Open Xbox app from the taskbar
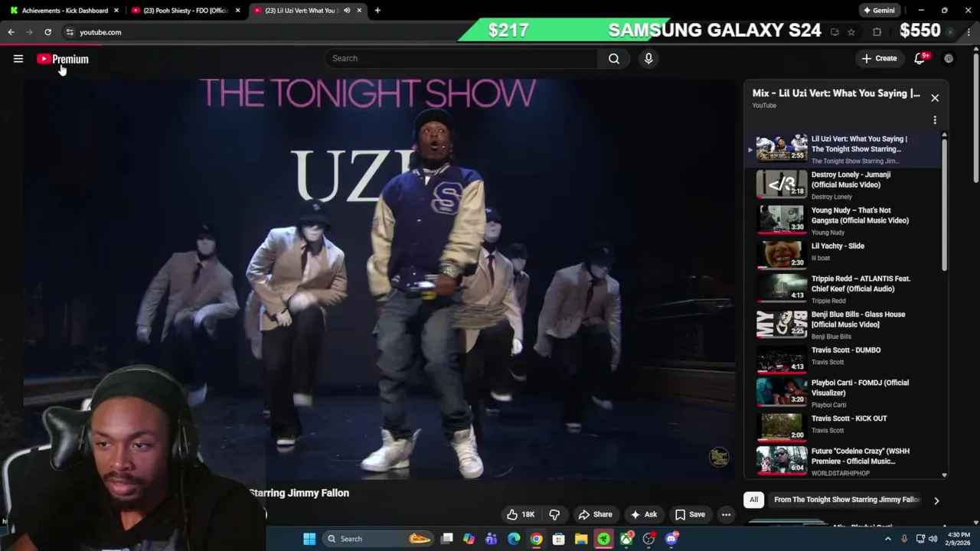 pyautogui.click(x=626, y=539)
